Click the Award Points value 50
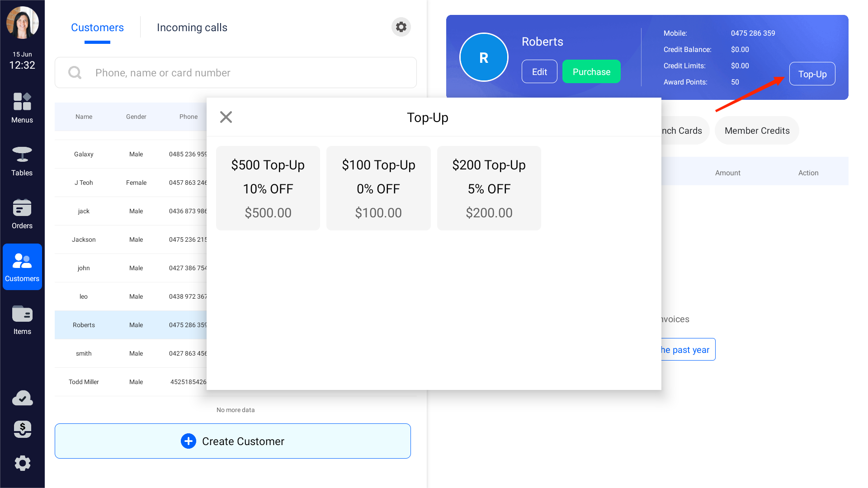Screen dimensions: 868x488 (735, 82)
